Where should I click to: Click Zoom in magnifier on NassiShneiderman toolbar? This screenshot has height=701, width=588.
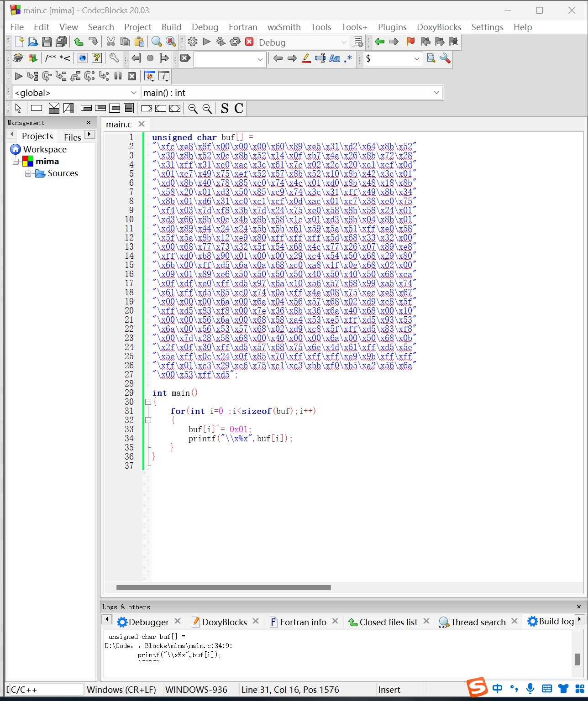click(193, 109)
